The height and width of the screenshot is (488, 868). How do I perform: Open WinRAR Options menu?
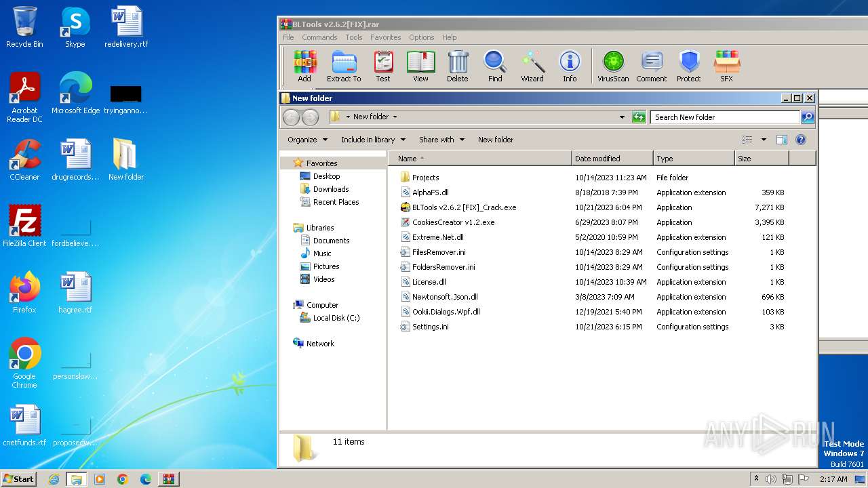coord(421,37)
